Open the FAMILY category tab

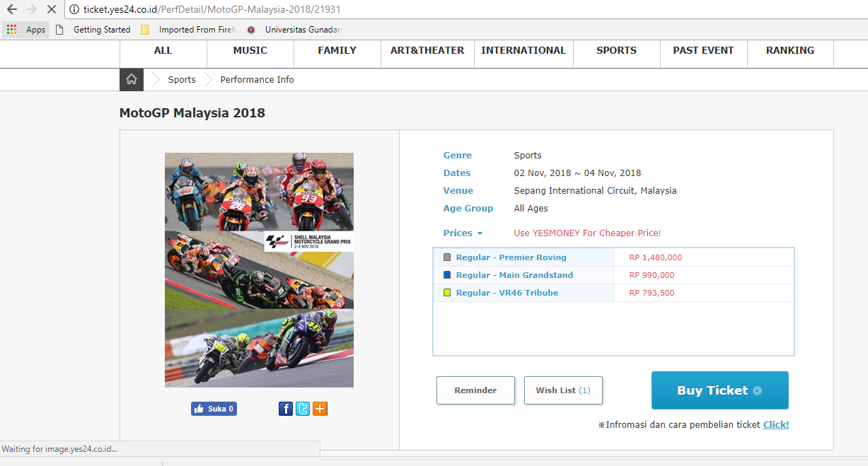337,51
